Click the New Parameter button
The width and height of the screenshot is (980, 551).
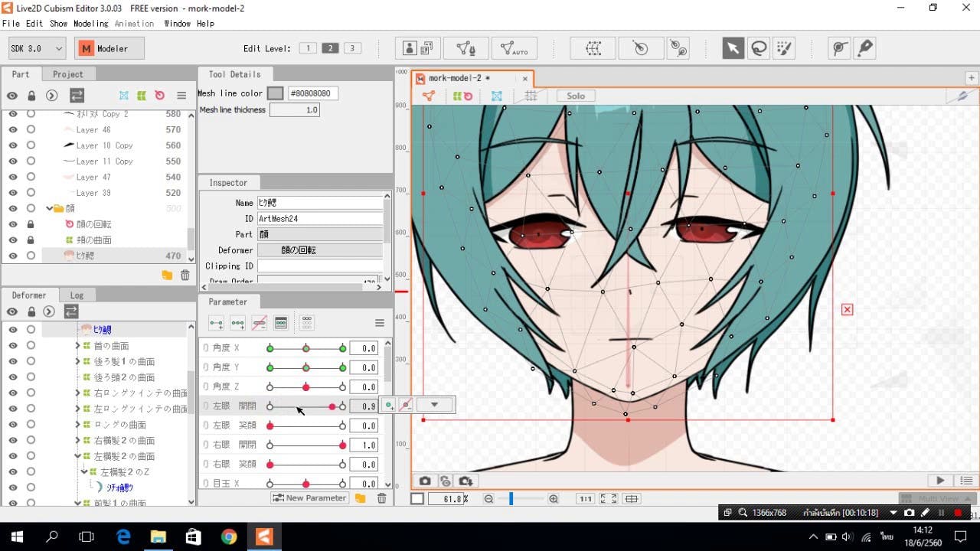point(310,498)
